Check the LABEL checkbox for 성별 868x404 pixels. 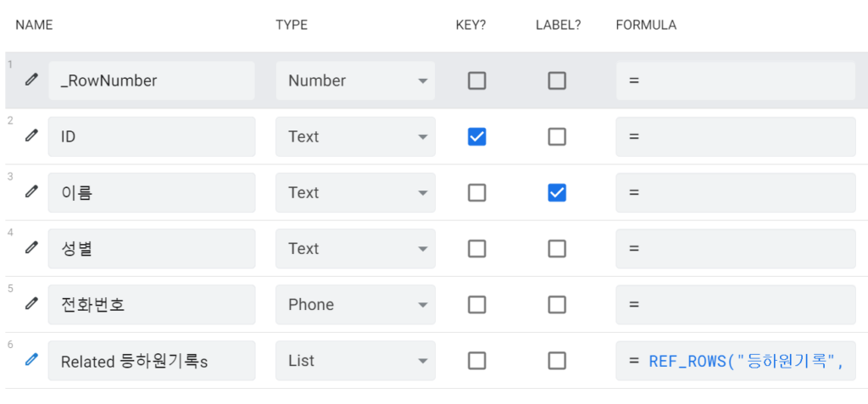coord(557,248)
